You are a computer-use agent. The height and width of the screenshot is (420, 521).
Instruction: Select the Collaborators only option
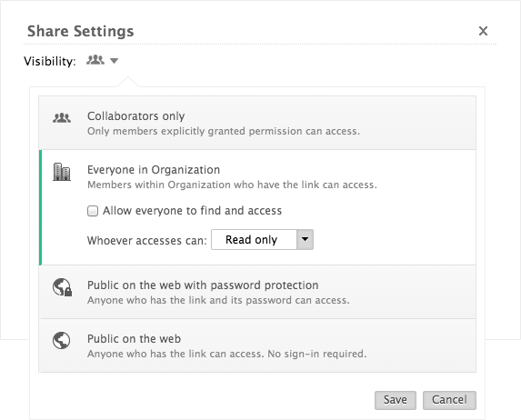[x=257, y=123]
